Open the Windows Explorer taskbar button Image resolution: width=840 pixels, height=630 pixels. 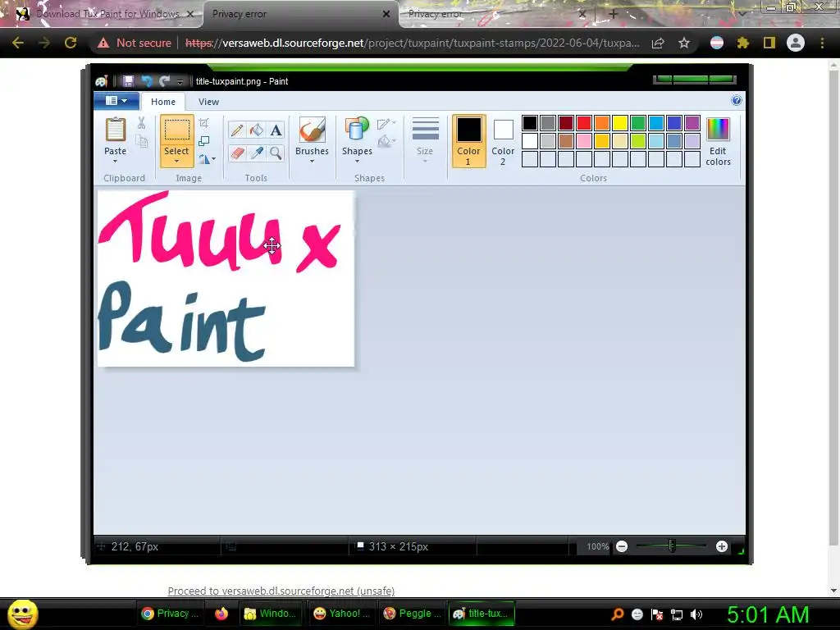point(271,614)
